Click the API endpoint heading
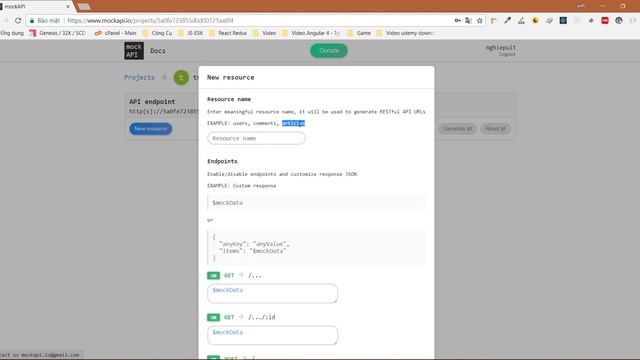Screen dimensions: 640x360 pyautogui.click(x=152, y=102)
